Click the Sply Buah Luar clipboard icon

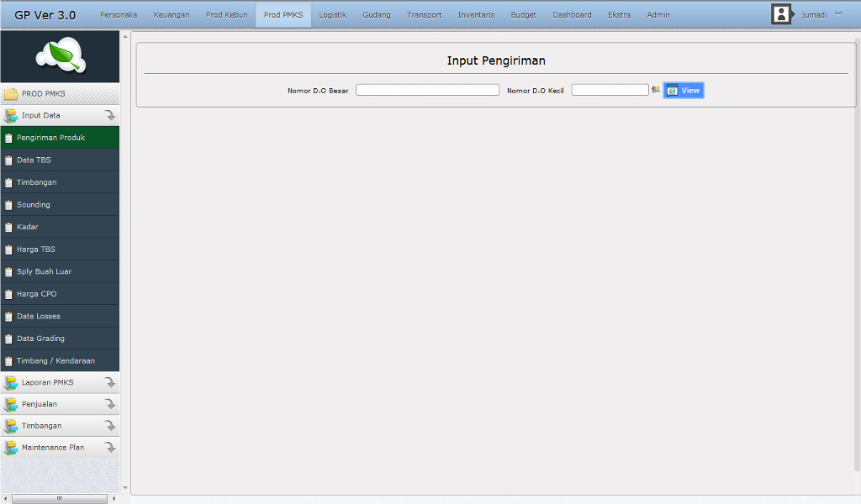8,272
